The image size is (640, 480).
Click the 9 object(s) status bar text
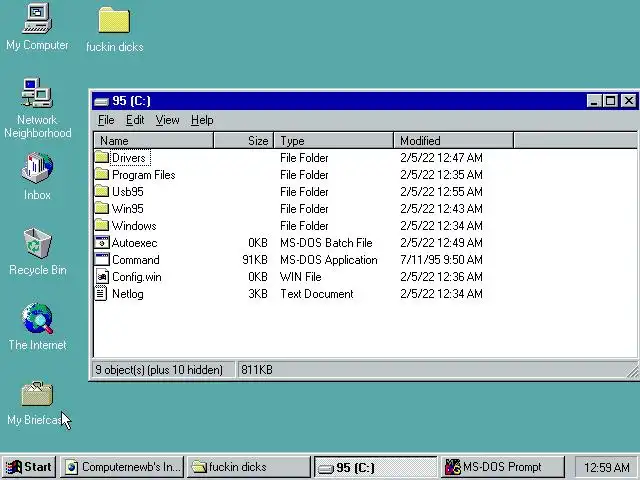tap(159, 370)
